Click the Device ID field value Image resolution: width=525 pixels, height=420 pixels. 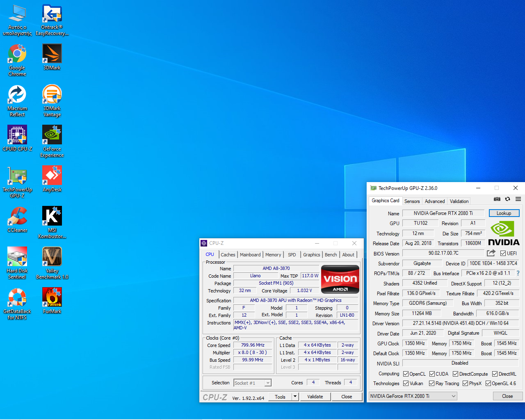click(493, 263)
